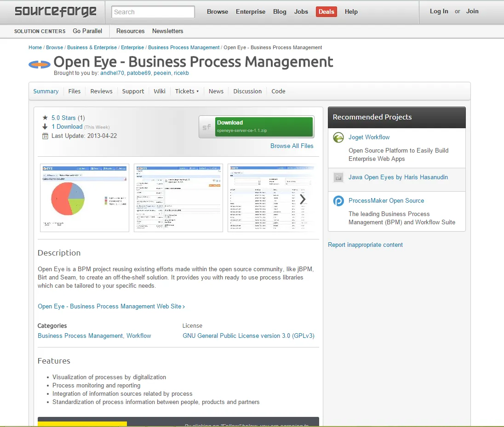Open contributor patobe69's profile
Image resolution: width=504 pixels, height=427 pixels.
point(139,73)
